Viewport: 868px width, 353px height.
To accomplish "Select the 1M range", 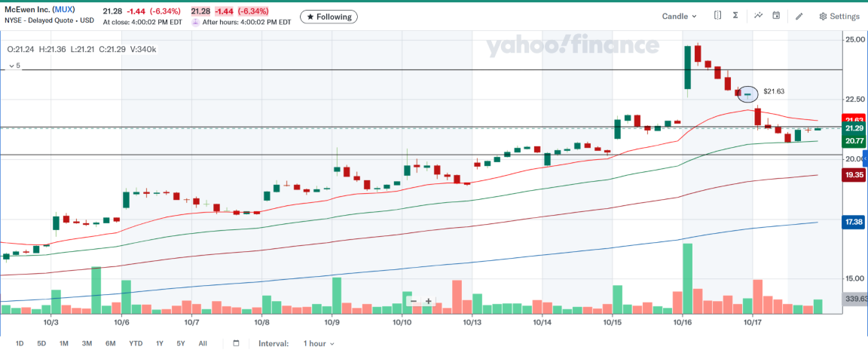I will click(63, 344).
